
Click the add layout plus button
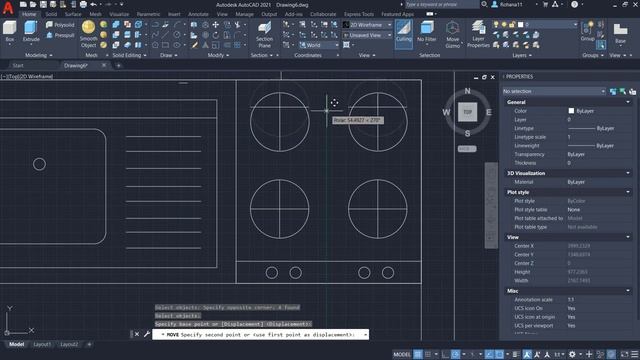89,344
